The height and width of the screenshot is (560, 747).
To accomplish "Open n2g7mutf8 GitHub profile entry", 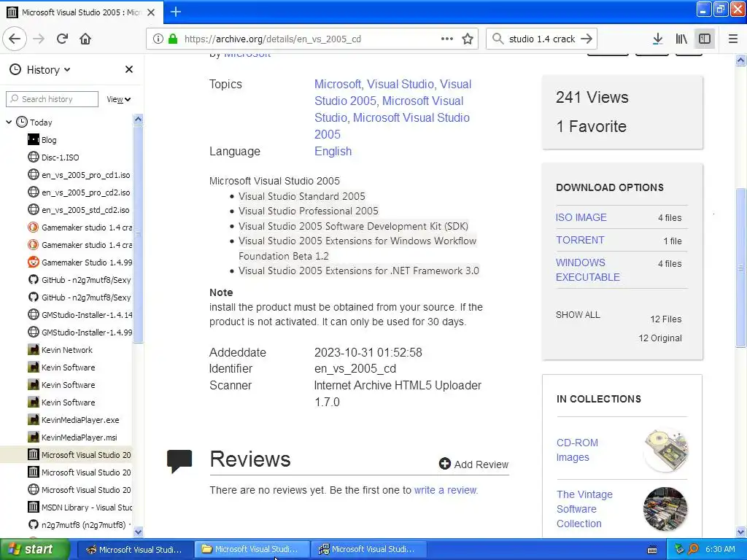I will pyautogui.click(x=80, y=525).
